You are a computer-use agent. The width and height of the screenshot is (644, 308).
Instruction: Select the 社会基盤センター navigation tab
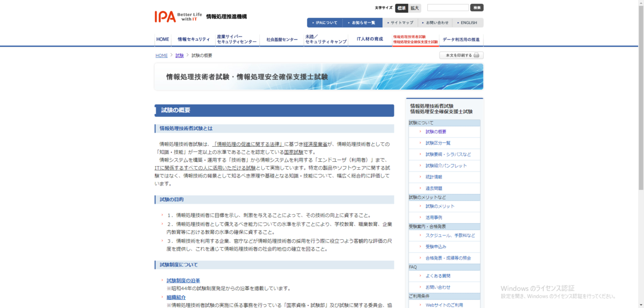coord(282,40)
